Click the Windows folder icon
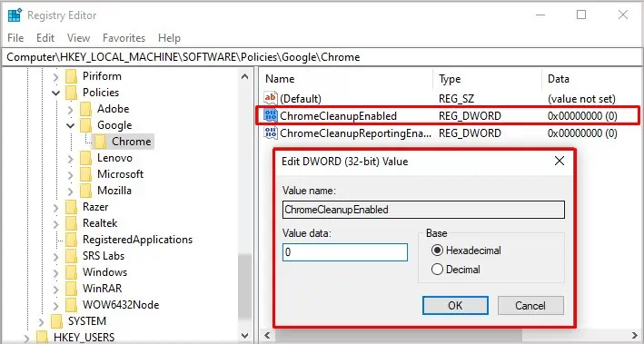644x344 pixels. 72,272
